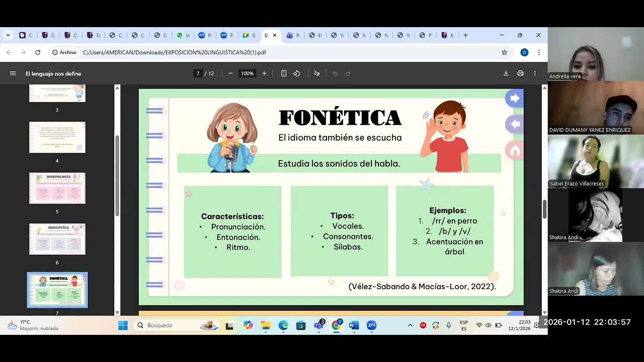Click the page number field showing 7
Image resolution: width=644 pixels, height=362 pixels.
[x=198, y=73]
